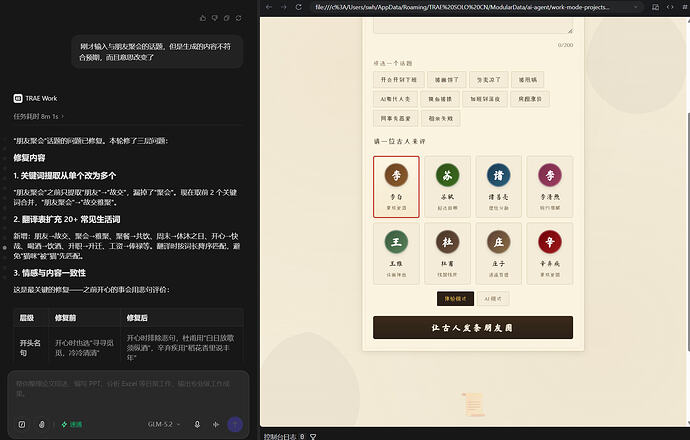
Task: Switch to the dark highlighted mode tab
Action: click(x=455, y=299)
